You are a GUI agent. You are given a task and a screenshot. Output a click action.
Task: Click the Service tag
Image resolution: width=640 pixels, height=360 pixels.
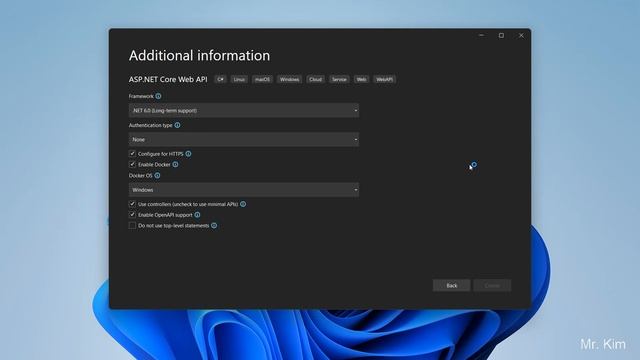[x=339, y=79]
